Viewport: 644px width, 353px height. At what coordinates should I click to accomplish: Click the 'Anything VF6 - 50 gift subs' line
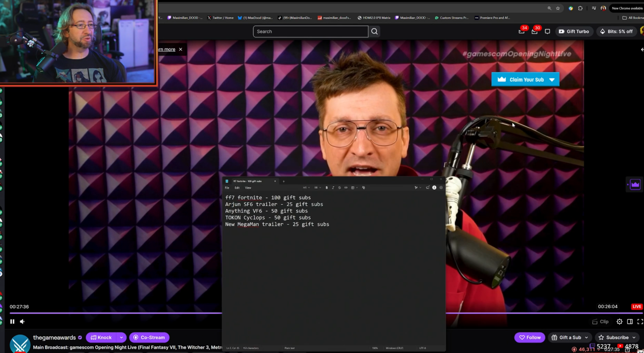coord(267,211)
